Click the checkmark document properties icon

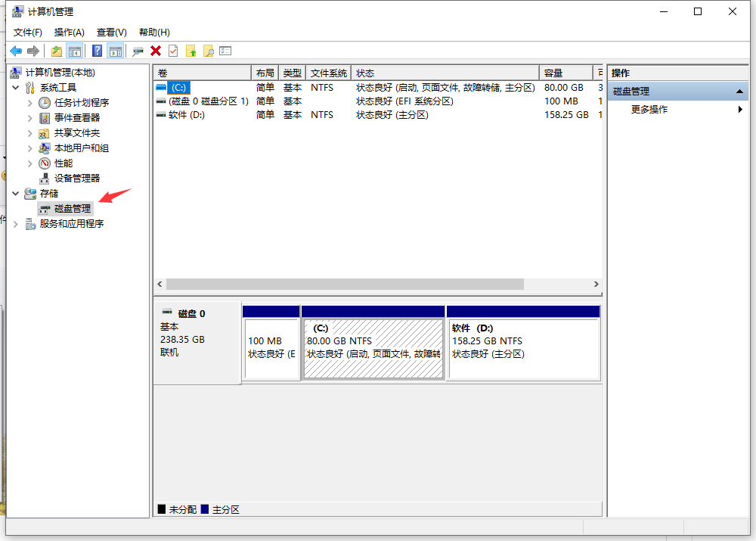point(173,51)
